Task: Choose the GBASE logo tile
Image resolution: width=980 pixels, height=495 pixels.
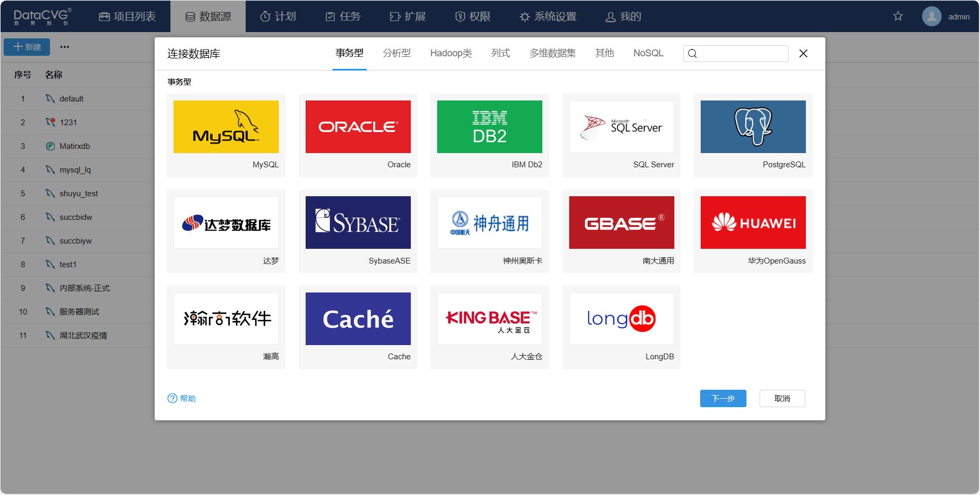Action: [621, 223]
